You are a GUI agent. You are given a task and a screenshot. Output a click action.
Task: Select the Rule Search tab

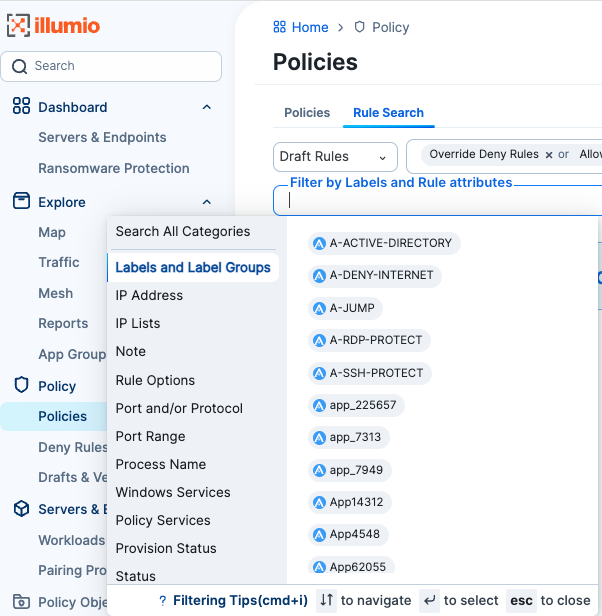(388, 113)
